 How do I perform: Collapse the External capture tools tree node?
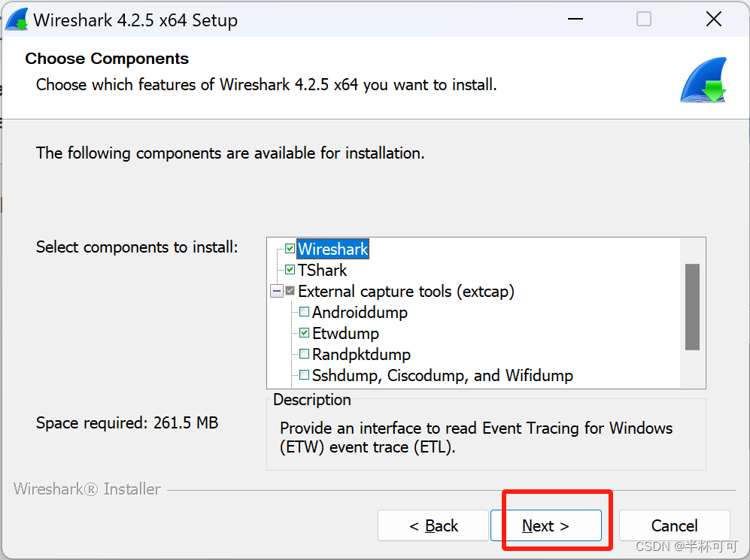(x=277, y=291)
